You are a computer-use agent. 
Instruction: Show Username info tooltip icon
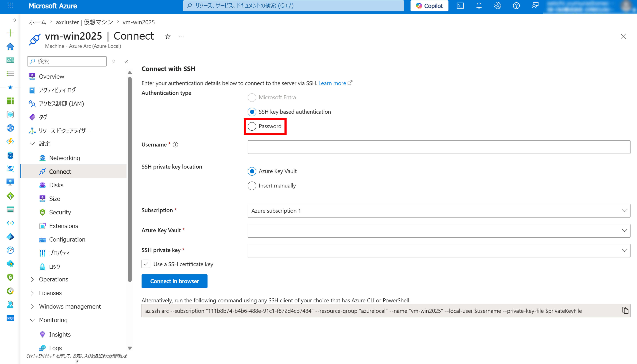click(176, 145)
